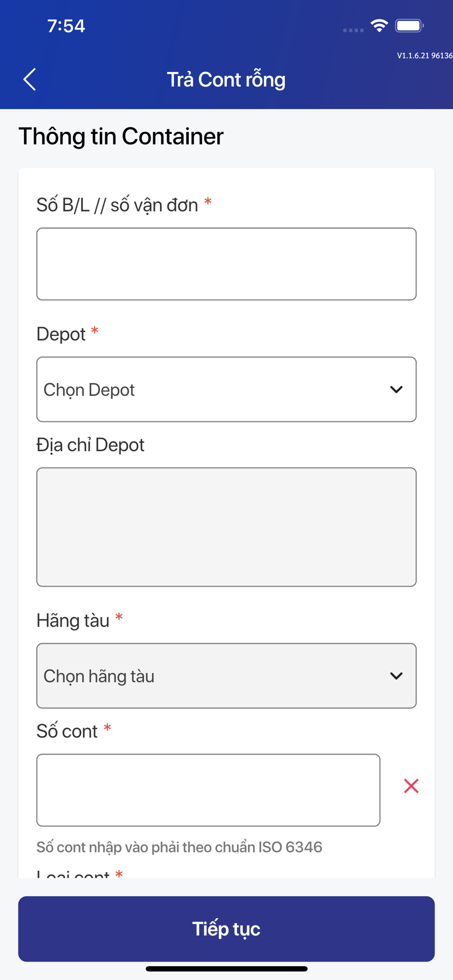
Task: Tap the Địa chỉ Depot text area
Action: click(x=226, y=527)
